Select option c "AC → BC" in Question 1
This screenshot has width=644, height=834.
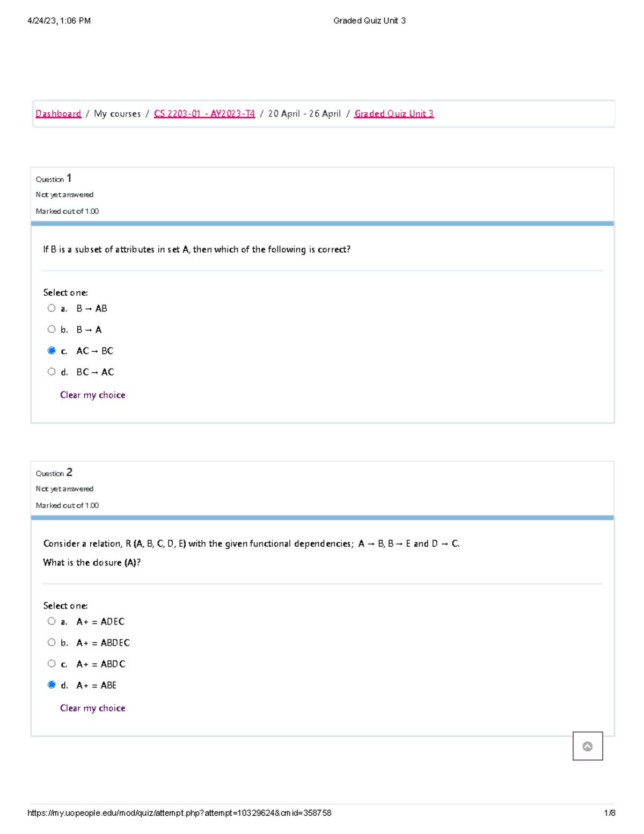(52, 350)
